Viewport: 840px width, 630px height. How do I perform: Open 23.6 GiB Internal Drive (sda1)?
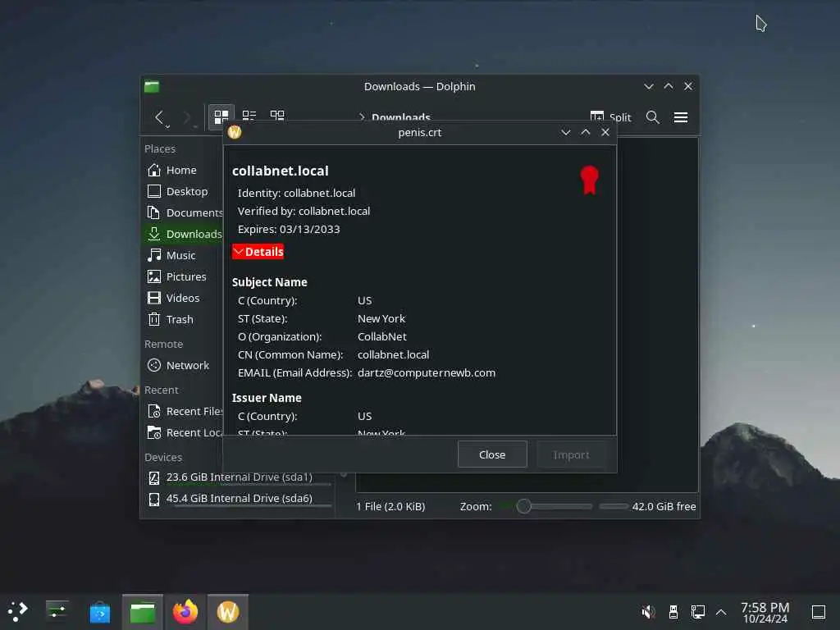239,477
